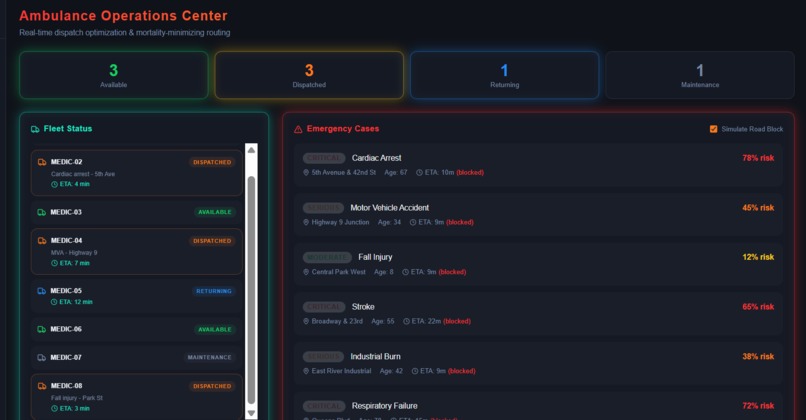The width and height of the screenshot is (806, 420).
Task: Select the Returning count card
Action: click(x=504, y=75)
